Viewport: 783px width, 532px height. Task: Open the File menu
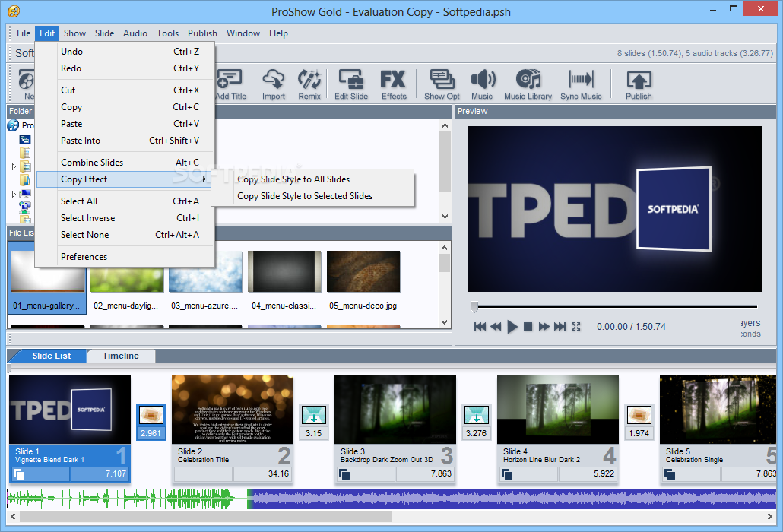point(24,33)
